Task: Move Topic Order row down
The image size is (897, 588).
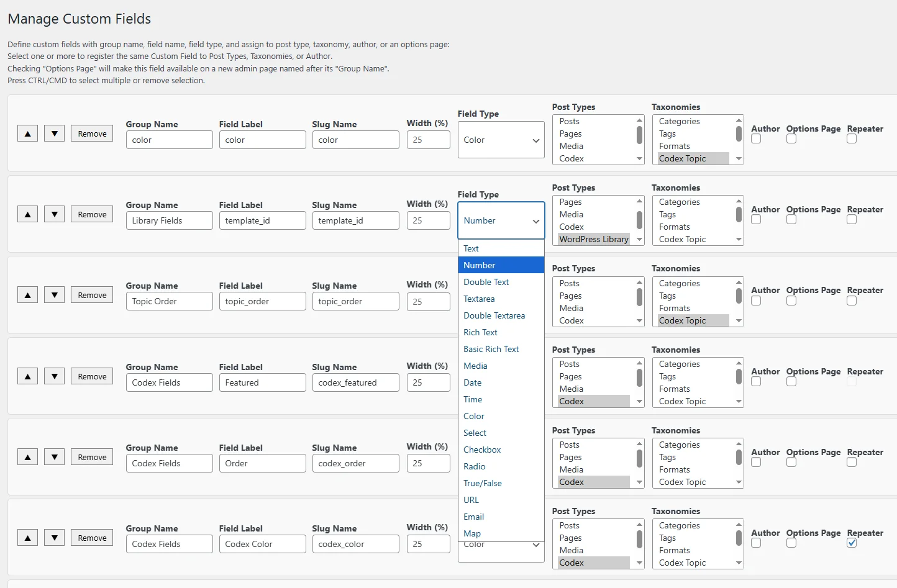Action: coord(54,295)
